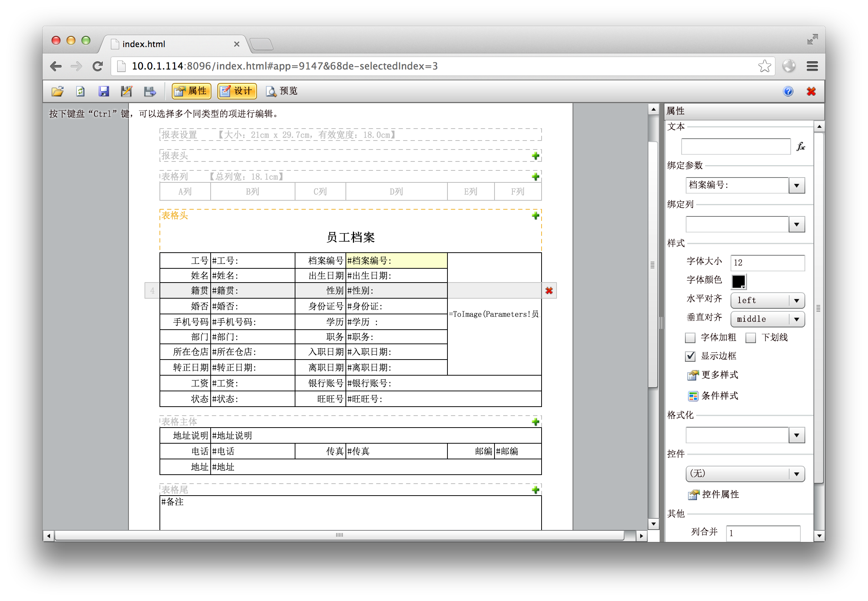This screenshot has width=868, height=601.
Task: Add a row via 表格尾 green plus
Action: pyautogui.click(x=535, y=490)
